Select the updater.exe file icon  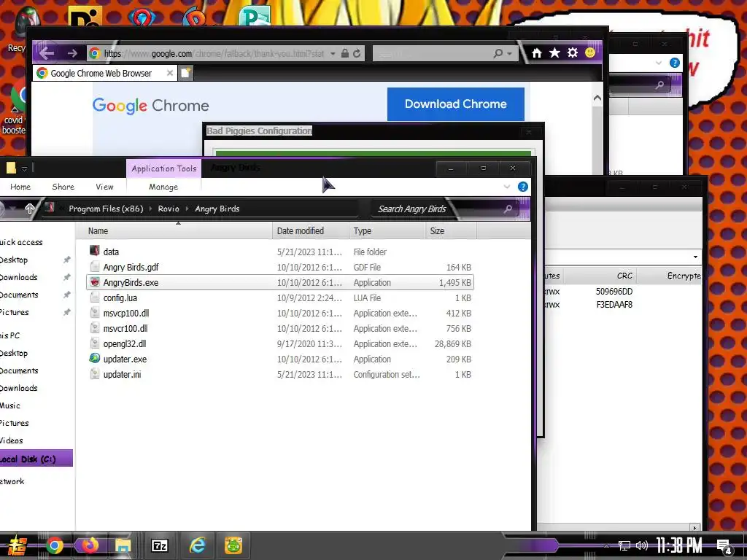[x=95, y=359]
